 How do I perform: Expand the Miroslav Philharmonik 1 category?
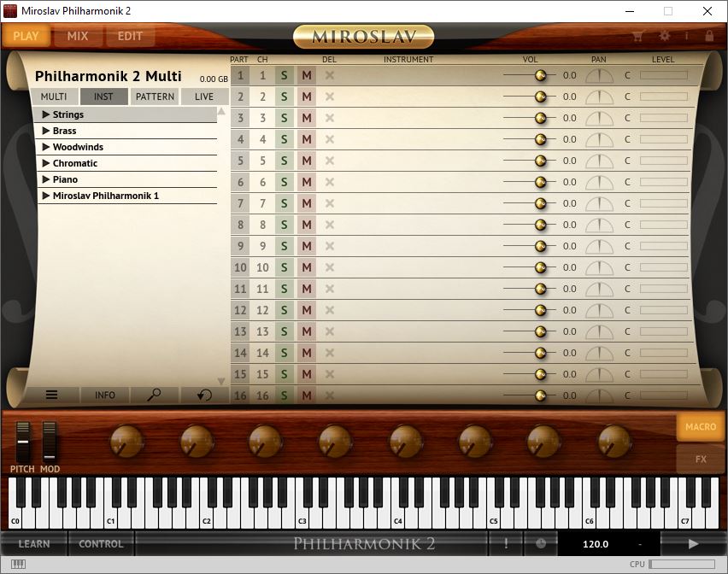[46, 196]
